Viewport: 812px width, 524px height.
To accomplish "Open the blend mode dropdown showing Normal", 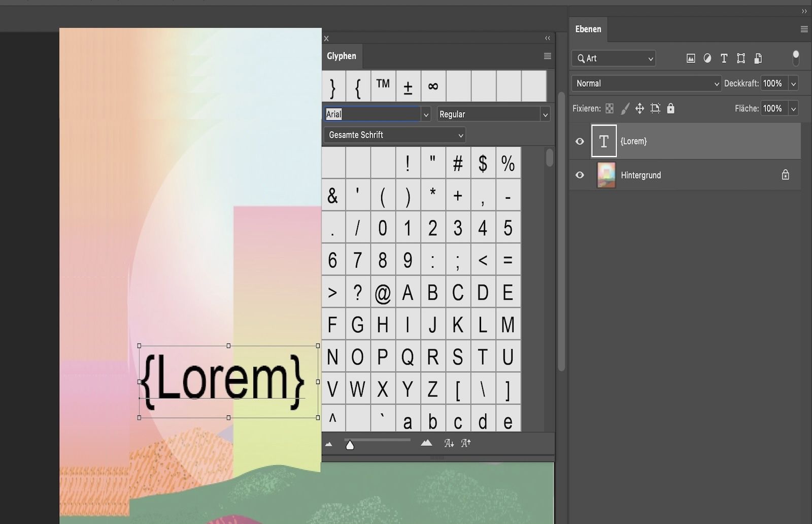I will point(646,83).
